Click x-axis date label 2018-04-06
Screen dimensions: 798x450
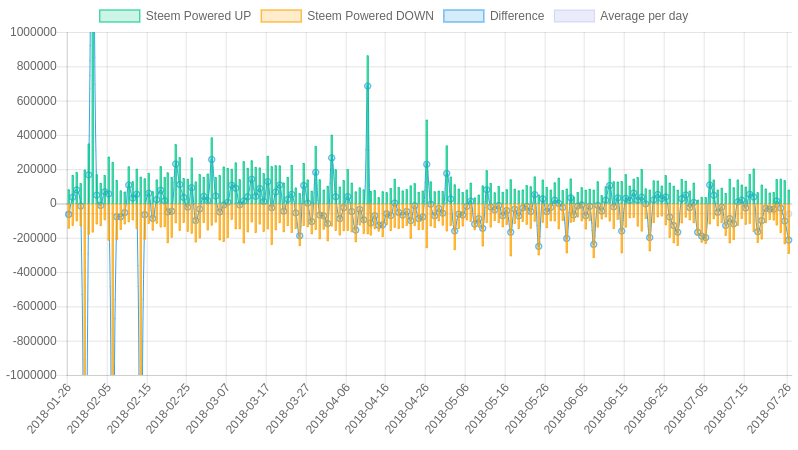click(x=327, y=409)
